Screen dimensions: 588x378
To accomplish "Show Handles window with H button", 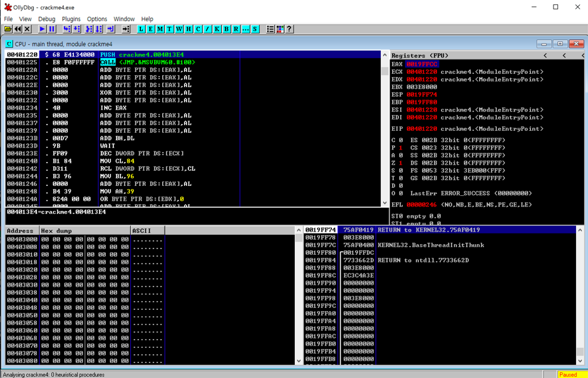I will click(188, 29).
